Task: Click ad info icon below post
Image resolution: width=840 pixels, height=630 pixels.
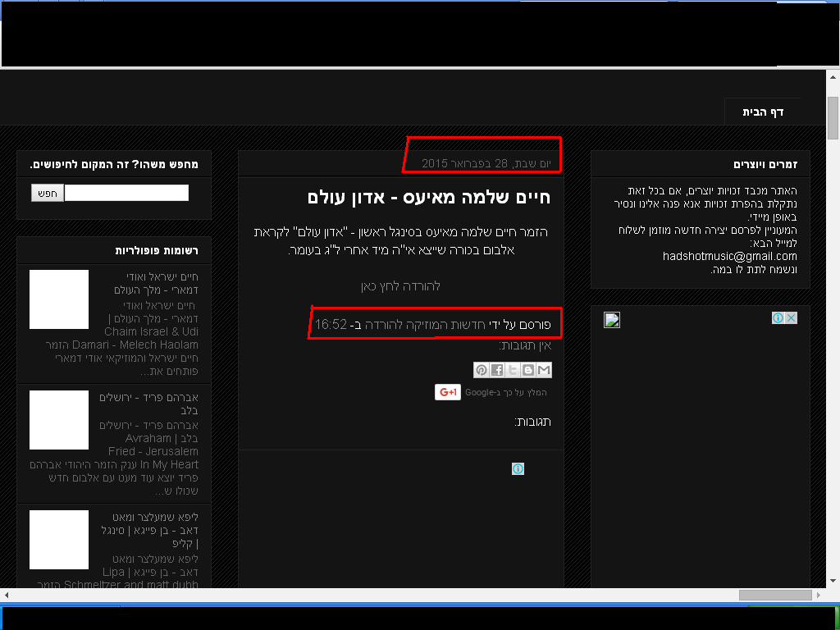Action: pos(518,469)
